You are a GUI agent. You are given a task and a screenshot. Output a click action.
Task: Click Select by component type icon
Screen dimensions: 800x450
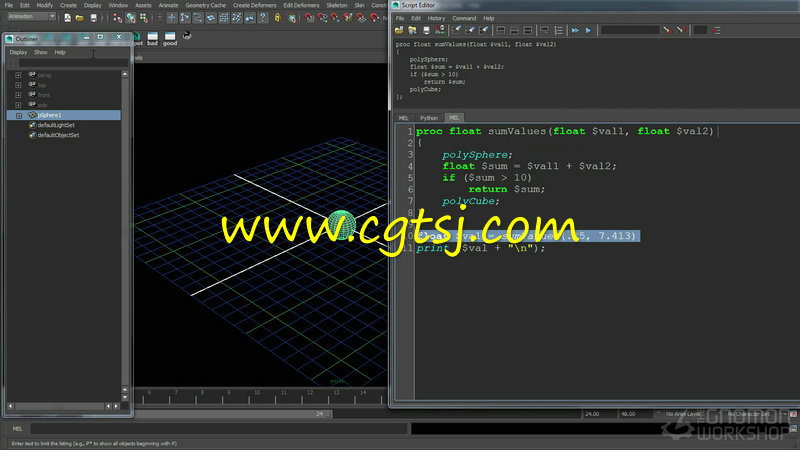point(144,18)
